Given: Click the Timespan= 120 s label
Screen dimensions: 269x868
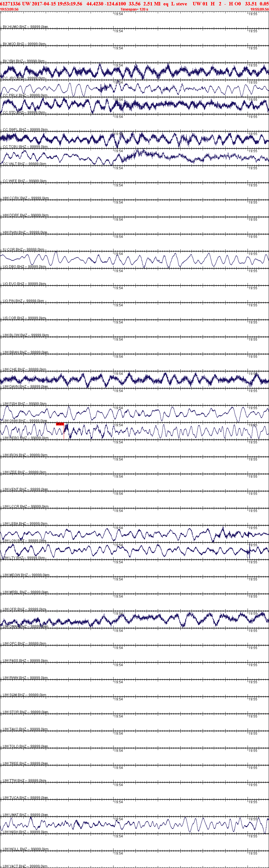Looking at the screenshot, I should (x=134, y=9).
